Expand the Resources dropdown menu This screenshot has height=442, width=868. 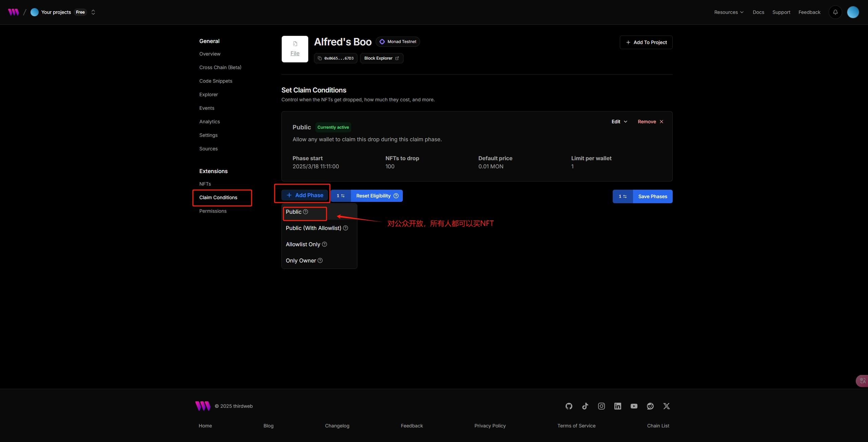[729, 12]
